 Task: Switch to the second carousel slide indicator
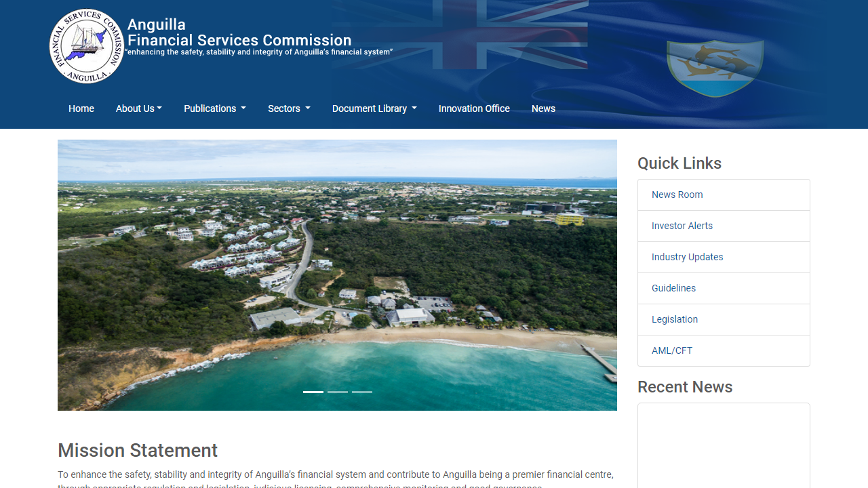338,392
